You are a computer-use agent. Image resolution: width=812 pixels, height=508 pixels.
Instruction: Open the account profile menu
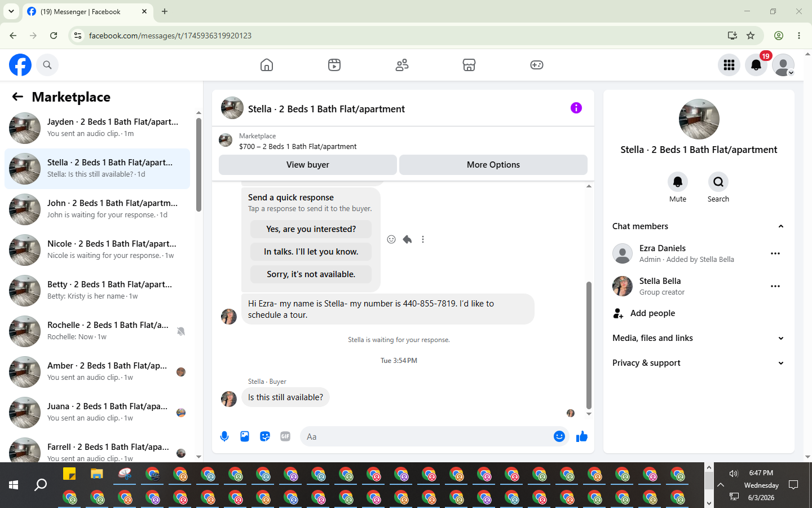pos(783,65)
